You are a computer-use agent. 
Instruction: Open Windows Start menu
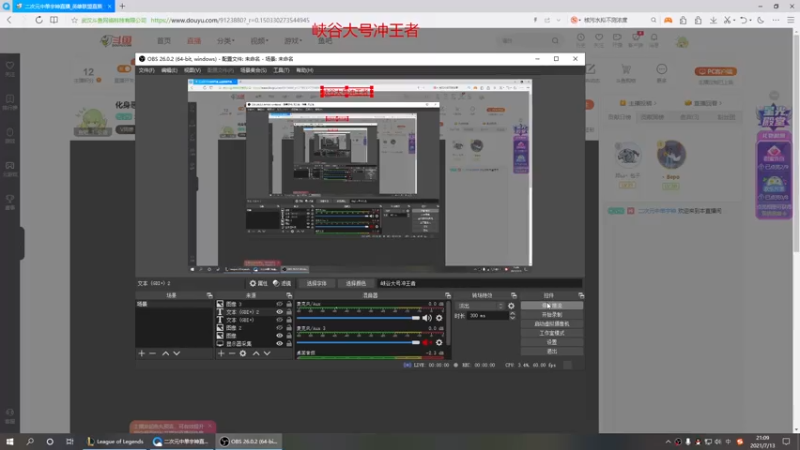coord(10,441)
